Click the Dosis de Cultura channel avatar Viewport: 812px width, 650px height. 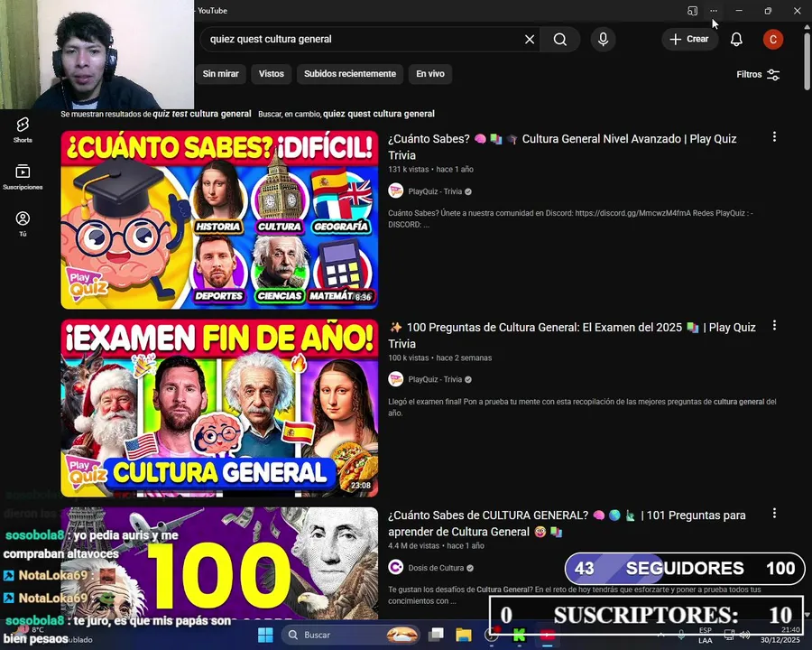point(396,568)
